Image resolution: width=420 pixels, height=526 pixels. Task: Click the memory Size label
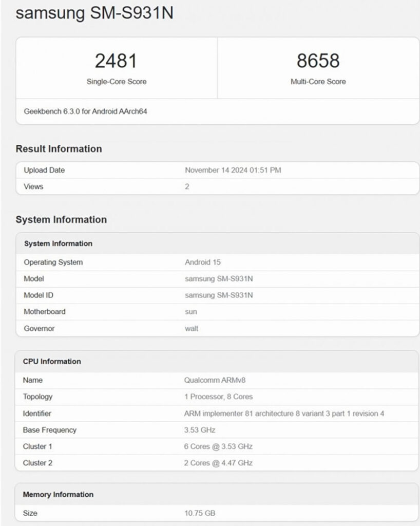click(x=30, y=513)
